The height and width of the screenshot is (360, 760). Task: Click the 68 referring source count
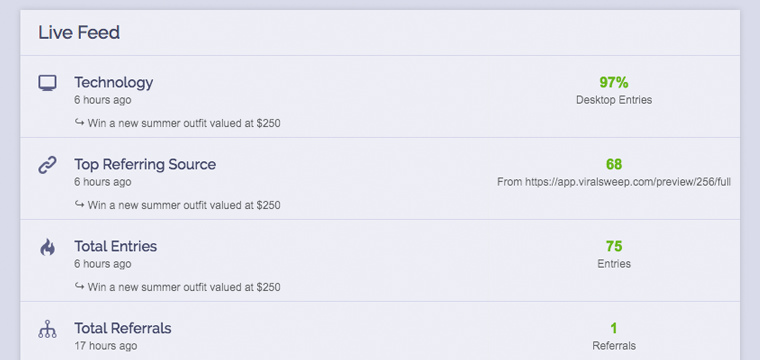614,164
